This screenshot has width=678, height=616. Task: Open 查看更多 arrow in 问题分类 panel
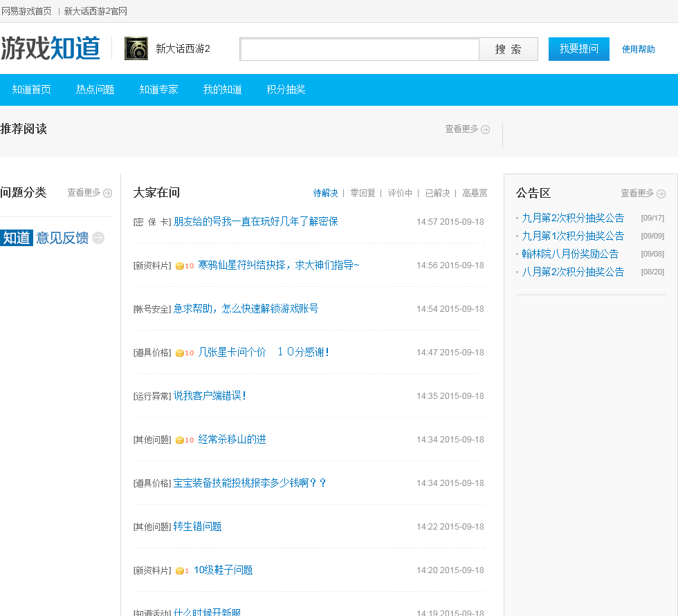(107, 193)
